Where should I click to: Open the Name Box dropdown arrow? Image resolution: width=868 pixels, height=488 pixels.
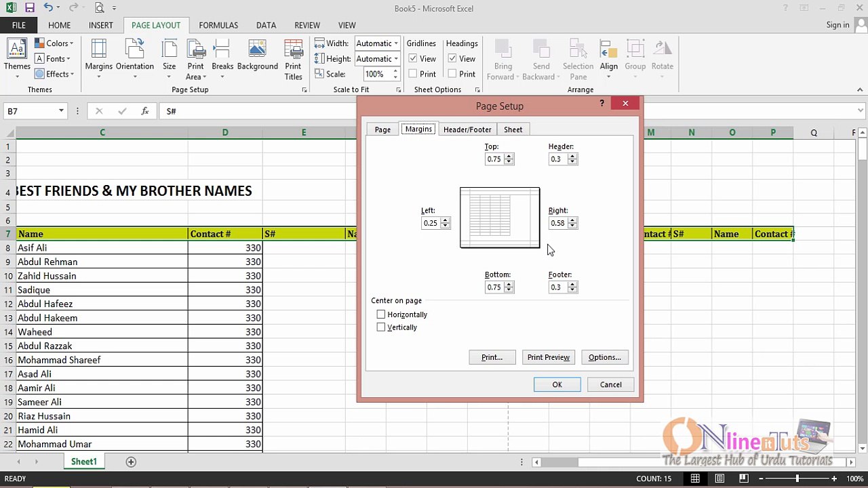click(x=61, y=111)
